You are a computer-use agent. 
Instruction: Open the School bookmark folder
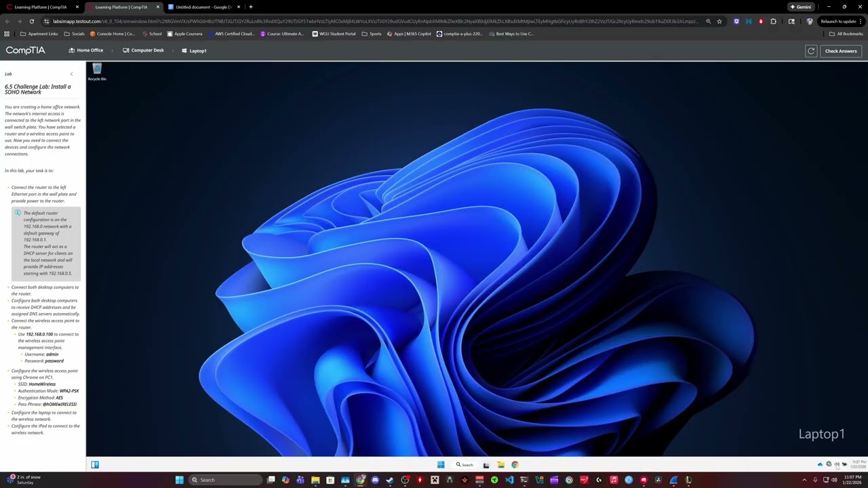pos(152,34)
